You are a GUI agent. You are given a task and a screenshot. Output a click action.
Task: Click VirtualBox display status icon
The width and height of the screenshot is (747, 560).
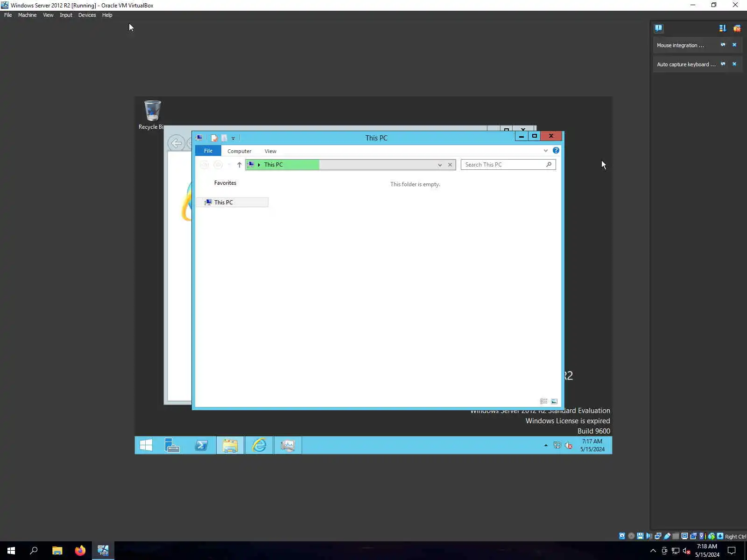coord(684,536)
